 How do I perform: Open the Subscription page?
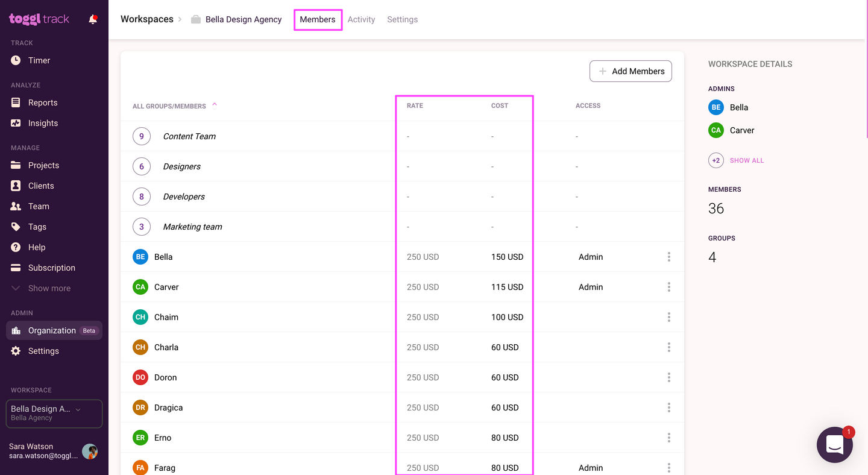(x=50, y=268)
